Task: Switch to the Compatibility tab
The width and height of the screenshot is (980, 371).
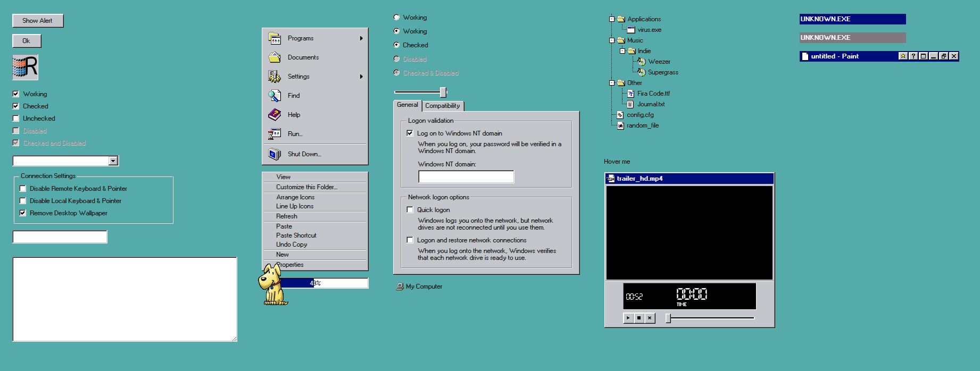Action: click(x=443, y=106)
